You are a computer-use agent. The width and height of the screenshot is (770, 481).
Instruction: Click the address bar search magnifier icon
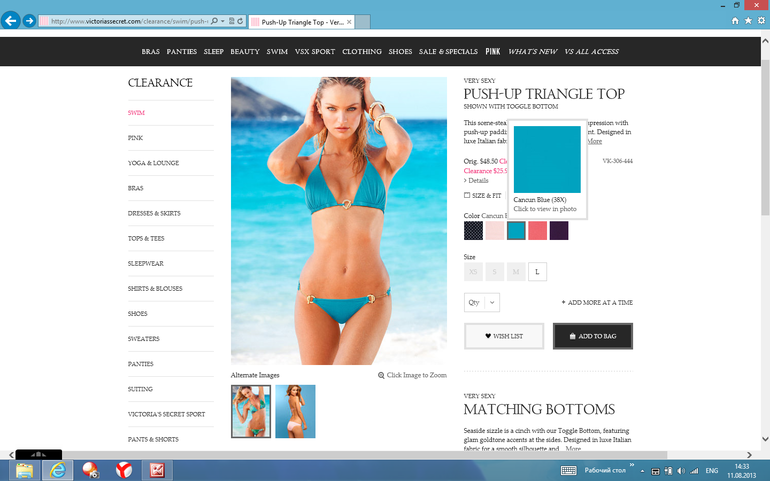(x=214, y=21)
